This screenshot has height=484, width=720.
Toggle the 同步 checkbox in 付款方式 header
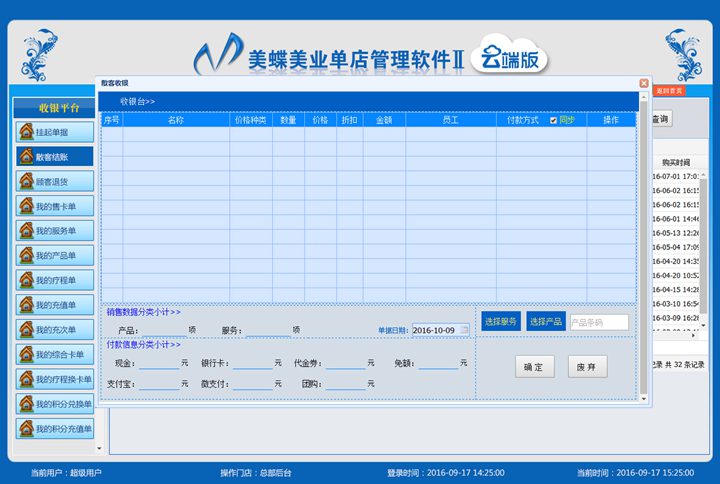tap(553, 120)
